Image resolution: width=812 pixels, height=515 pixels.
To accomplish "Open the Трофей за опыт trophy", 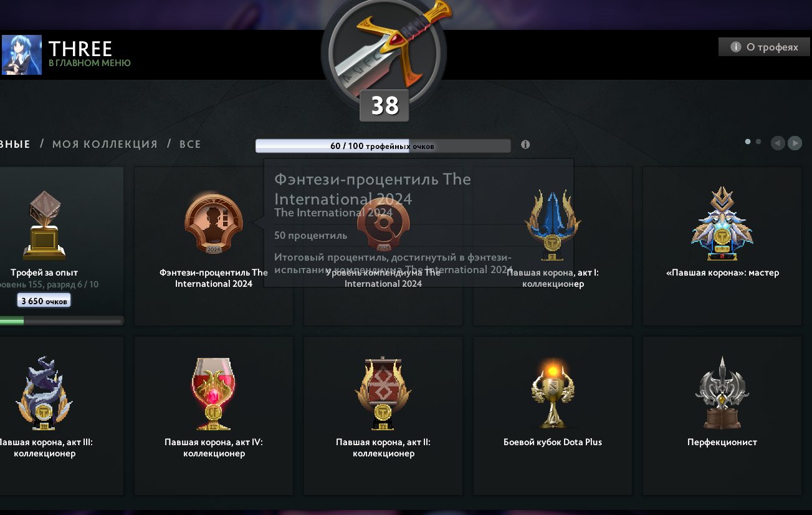I will point(62,246).
